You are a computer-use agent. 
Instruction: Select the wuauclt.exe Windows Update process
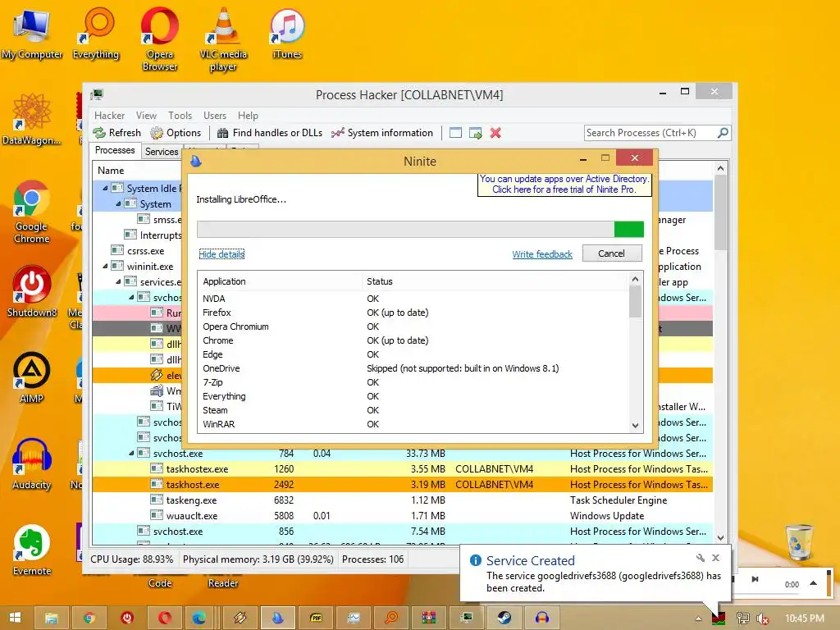(x=403, y=515)
